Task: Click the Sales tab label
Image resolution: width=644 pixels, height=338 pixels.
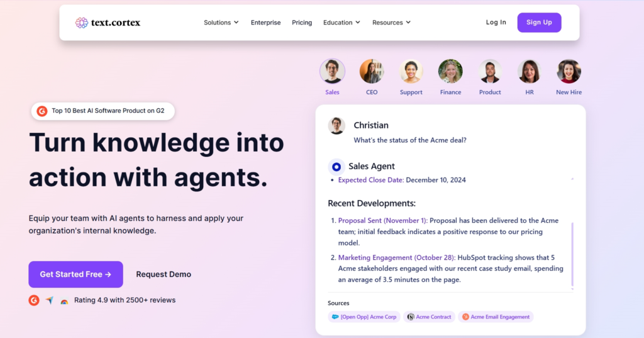Action: coord(332,92)
